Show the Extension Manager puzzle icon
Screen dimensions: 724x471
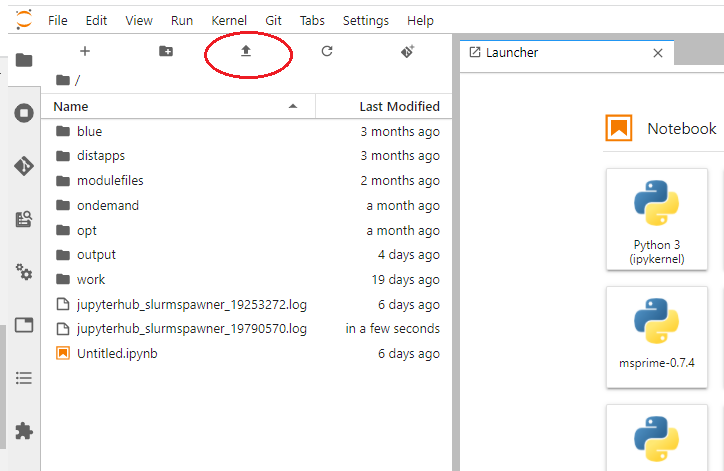pyautogui.click(x=24, y=431)
